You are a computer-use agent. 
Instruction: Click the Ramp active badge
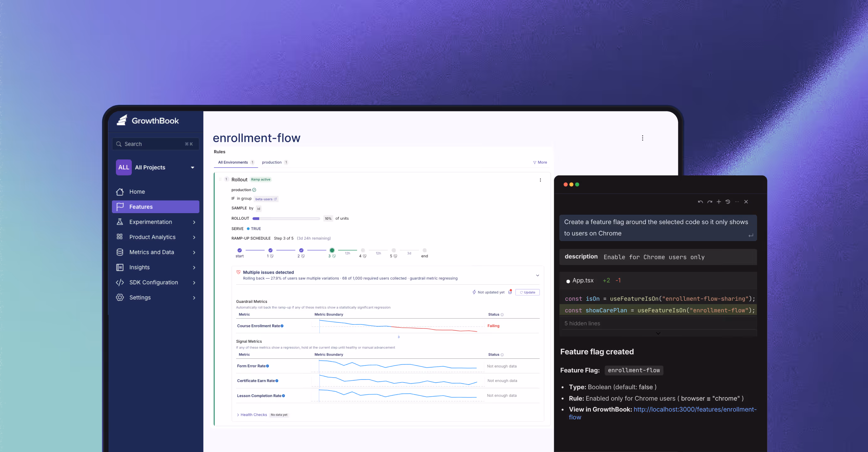point(261,180)
